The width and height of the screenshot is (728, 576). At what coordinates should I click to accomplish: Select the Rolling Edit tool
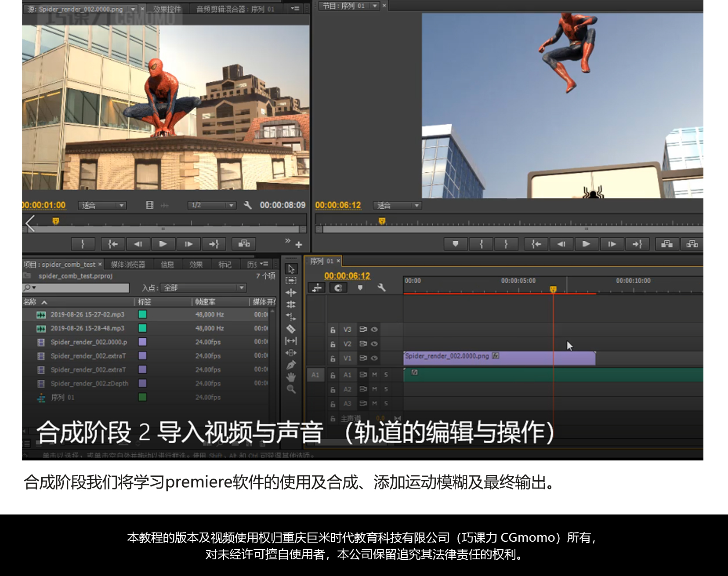tap(291, 304)
